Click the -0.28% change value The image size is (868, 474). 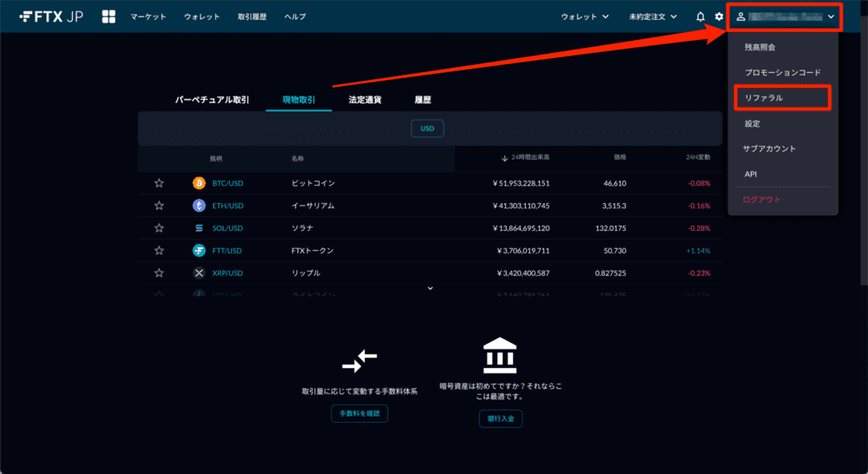click(x=699, y=228)
